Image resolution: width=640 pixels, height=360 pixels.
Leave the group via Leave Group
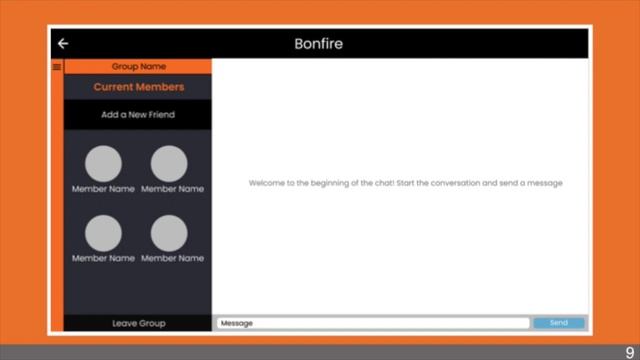(x=138, y=323)
